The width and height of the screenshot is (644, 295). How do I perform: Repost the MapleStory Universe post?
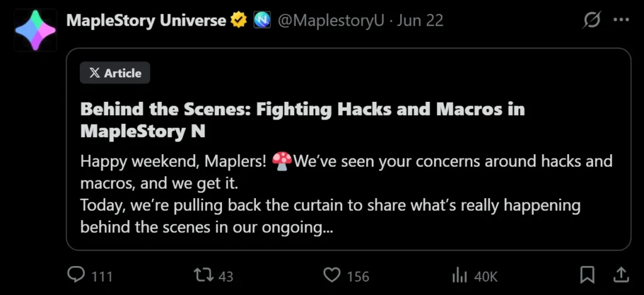(202, 276)
